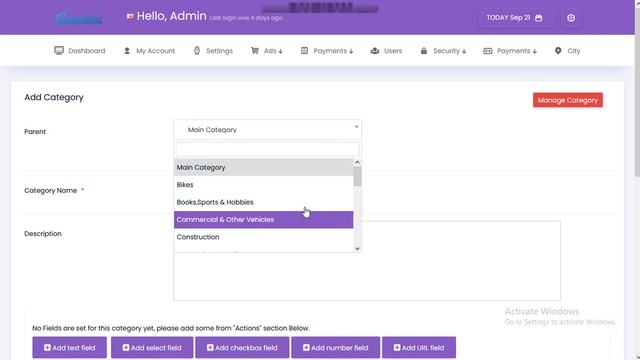Click the Settings icon in navigation

tap(197, 51)
